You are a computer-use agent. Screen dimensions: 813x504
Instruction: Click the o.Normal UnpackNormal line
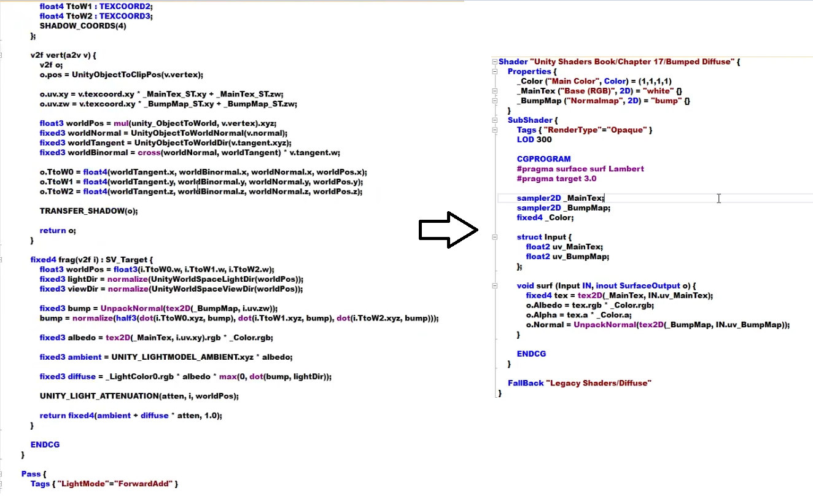(658, 325)
